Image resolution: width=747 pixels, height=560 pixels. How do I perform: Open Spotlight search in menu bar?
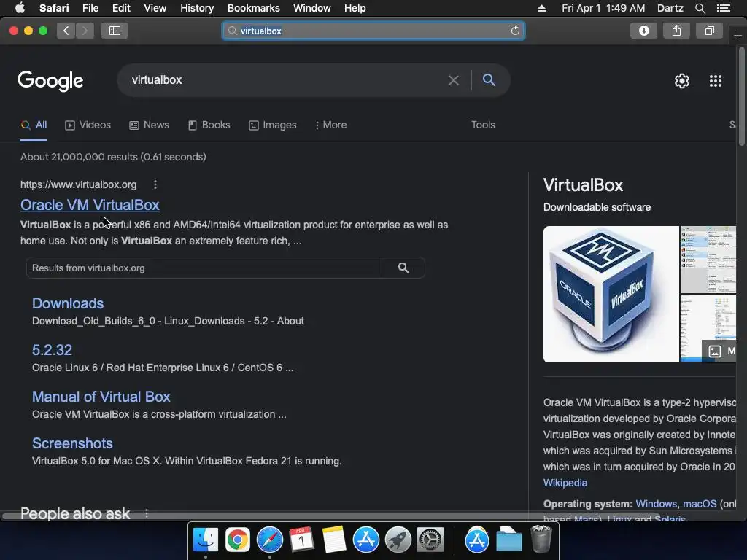(x=700, y=8)
